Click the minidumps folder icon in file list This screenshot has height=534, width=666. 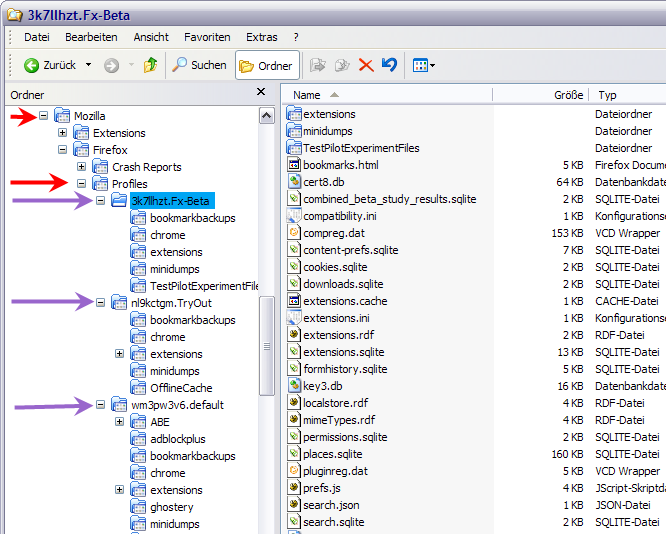coord(294,131)
